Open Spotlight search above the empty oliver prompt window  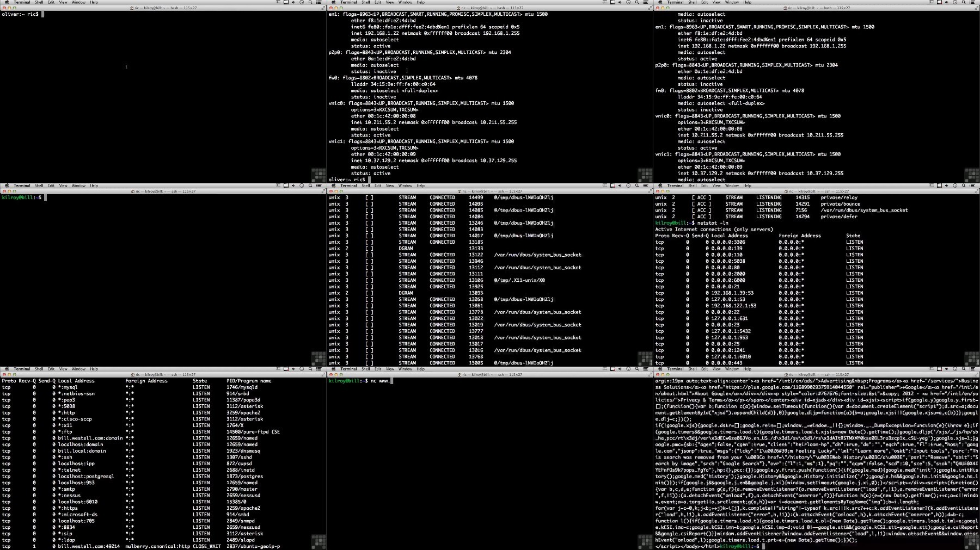310,2
